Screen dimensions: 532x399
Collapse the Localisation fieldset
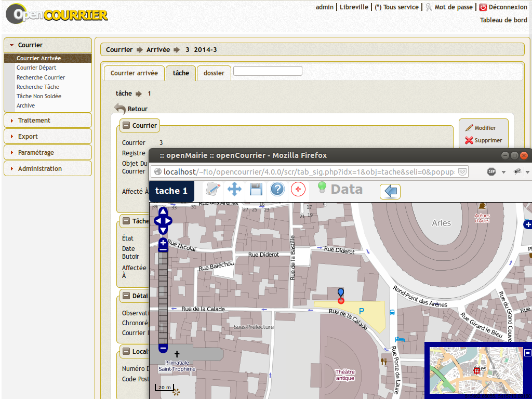126,351
